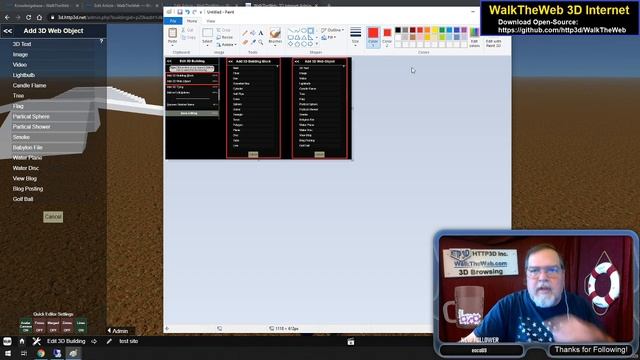Toggle Lines quick editor setting
The width and height of the screenshot is (640, 360).
pyautogui.click(x=81, y=326)
